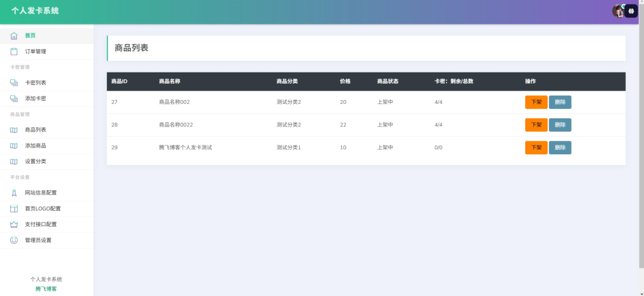This screenshot has height=296, width=644.
Task: Click the smiley icon beside 管理员设置
Action: pyautogui.click(x=14, y=240)
